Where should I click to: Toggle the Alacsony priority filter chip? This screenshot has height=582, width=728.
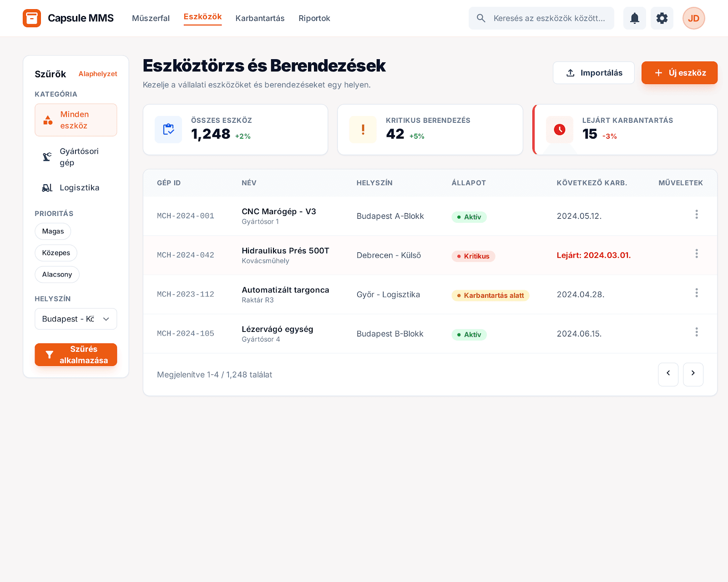point(57,275)
